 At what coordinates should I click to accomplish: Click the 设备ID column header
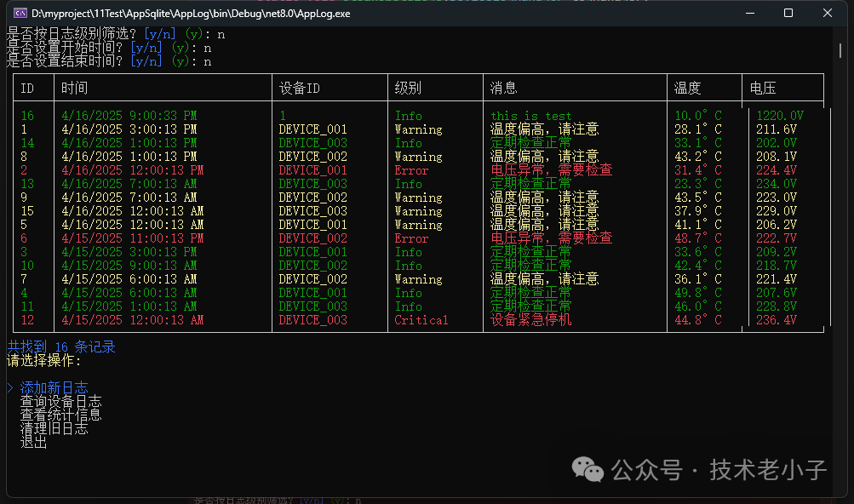pos(300,88)
